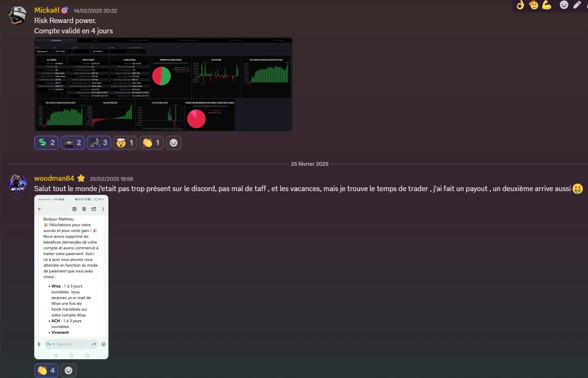Viewport: 588px width, 378px height.
Task: Click the pencil edit message icon
Action: coord(577,5)
